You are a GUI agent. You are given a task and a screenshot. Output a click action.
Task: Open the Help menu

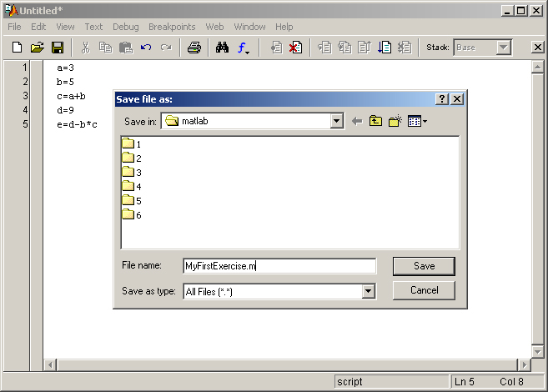pos(284,27)
